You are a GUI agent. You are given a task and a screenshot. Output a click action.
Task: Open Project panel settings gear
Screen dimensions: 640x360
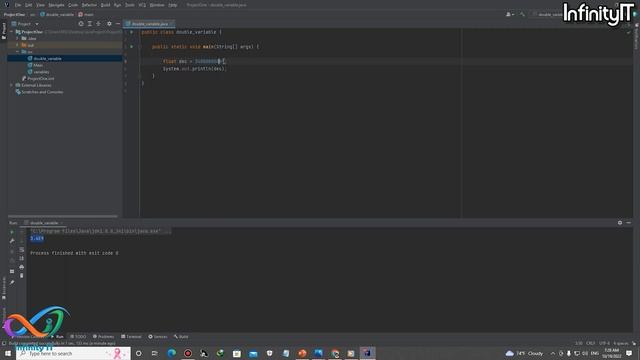109,24
